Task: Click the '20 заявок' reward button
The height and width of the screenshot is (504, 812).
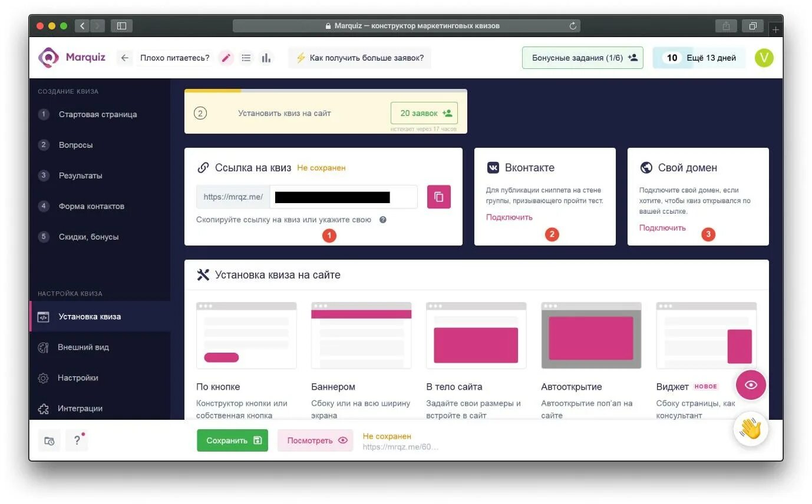Action: coord(424,113)
